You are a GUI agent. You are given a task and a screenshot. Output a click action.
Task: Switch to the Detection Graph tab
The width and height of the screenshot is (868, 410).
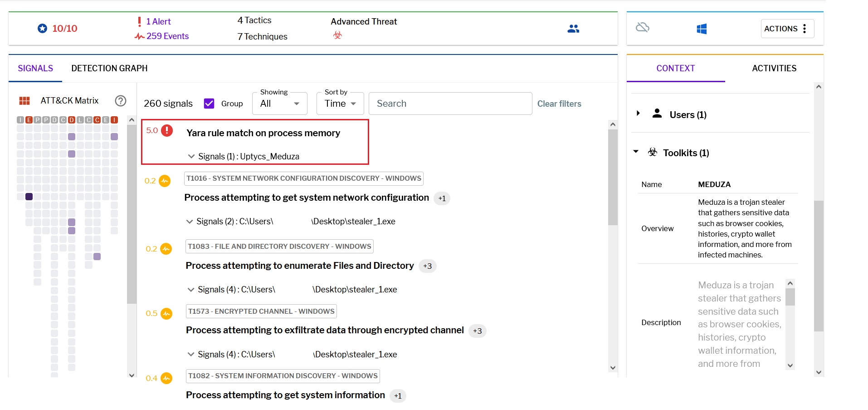pos(109,68)
